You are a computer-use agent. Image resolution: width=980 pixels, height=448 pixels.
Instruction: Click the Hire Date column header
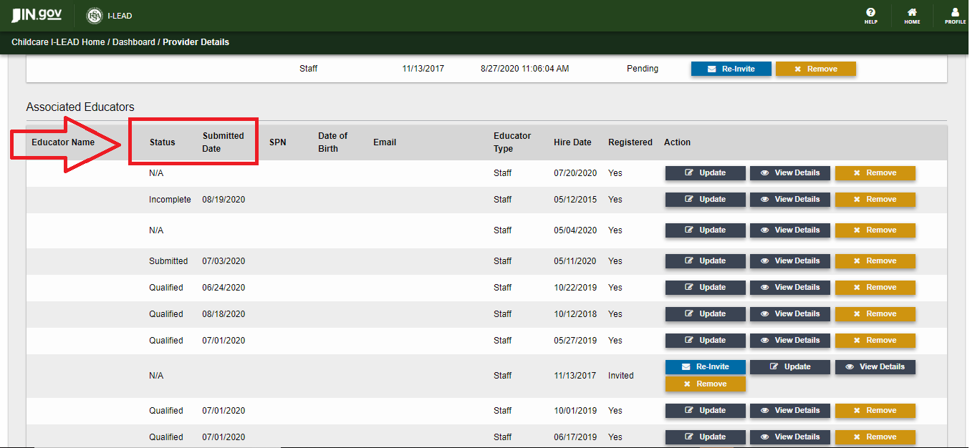(572, 142)
